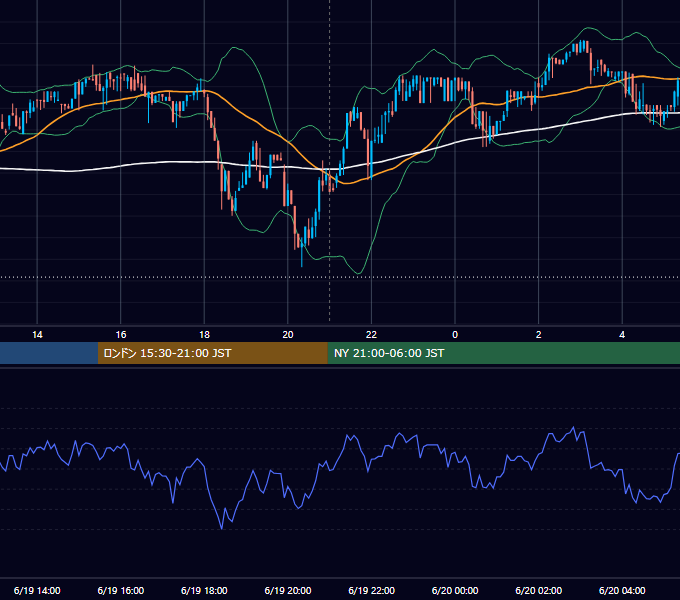Click the 6/20 02:00 label on oscillator axis

pyautogui.click(x=538, y=590)
